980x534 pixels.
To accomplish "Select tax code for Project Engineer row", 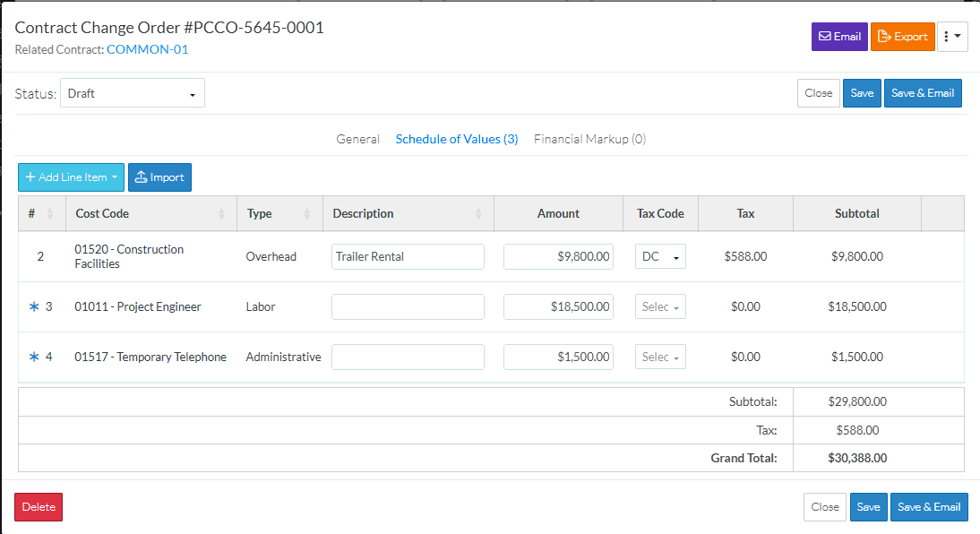I will click(660, 307).
